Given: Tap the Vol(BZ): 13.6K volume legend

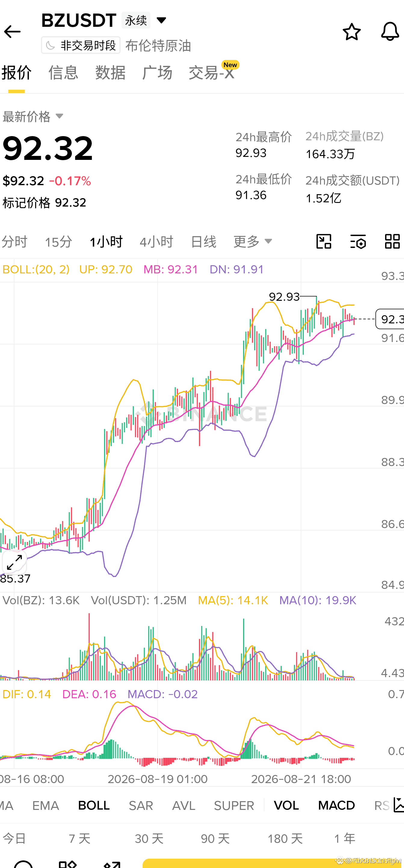Looking at the screenshot, I should pyautogui.click(x=41, y=600).
